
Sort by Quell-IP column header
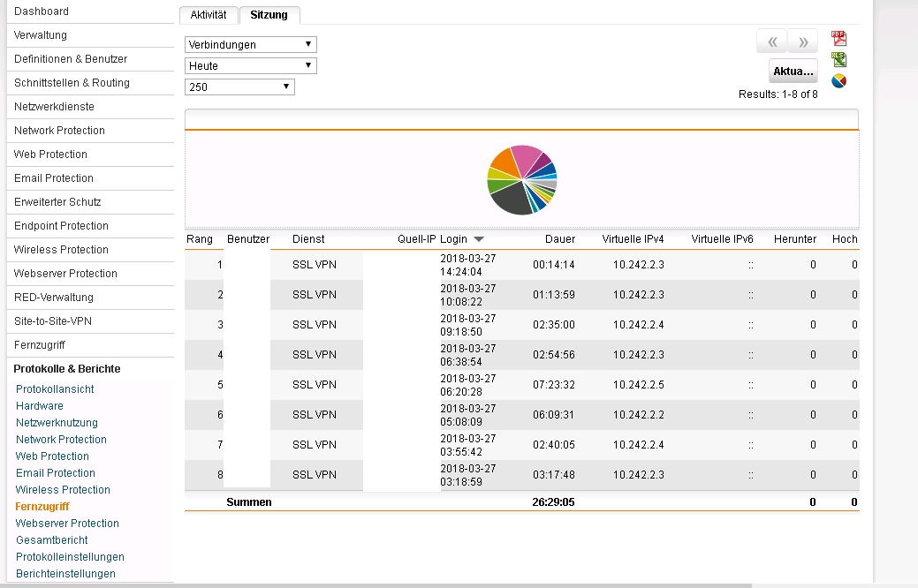click(417, 239)
